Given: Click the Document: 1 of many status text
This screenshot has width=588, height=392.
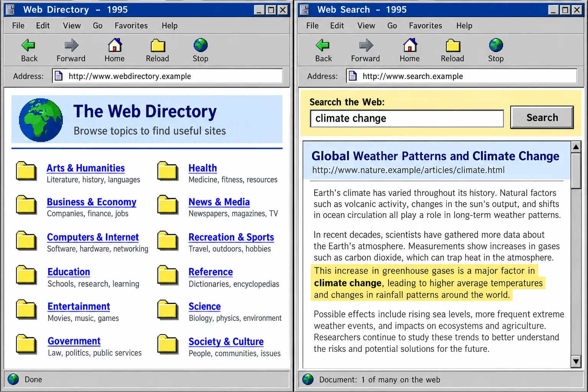Looking at the screenshot, I should (380, 380).
